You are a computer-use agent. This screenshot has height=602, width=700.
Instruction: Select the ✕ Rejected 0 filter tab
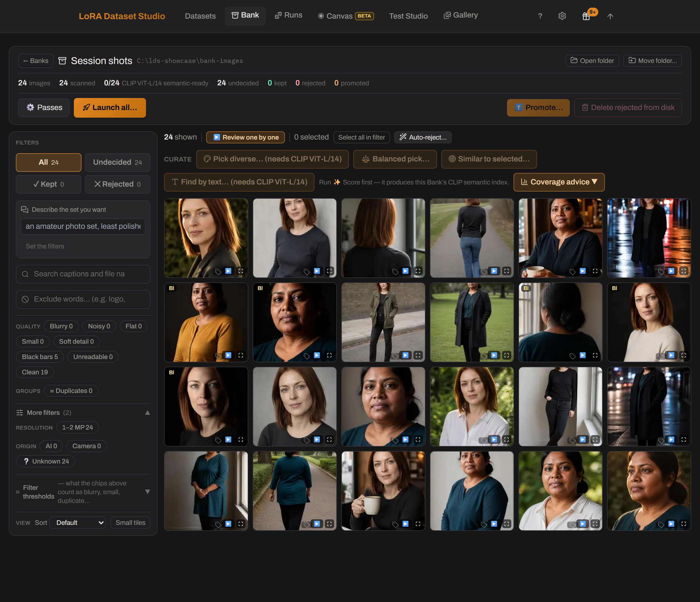coord(117,184)
